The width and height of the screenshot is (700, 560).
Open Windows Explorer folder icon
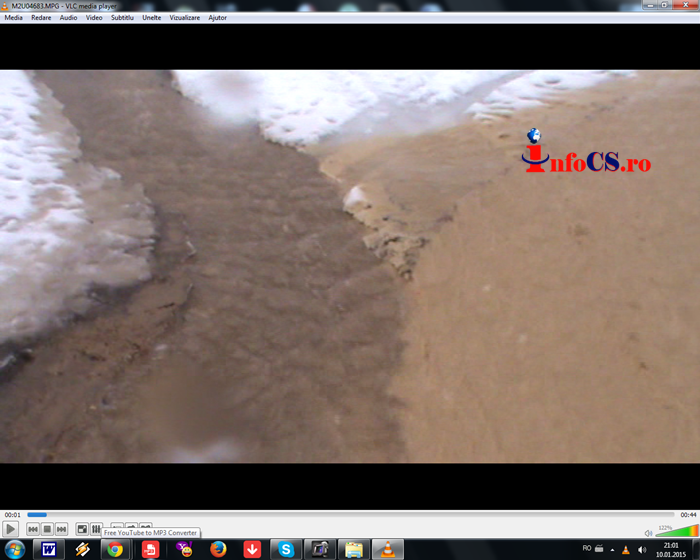click(x=354, y=549)
